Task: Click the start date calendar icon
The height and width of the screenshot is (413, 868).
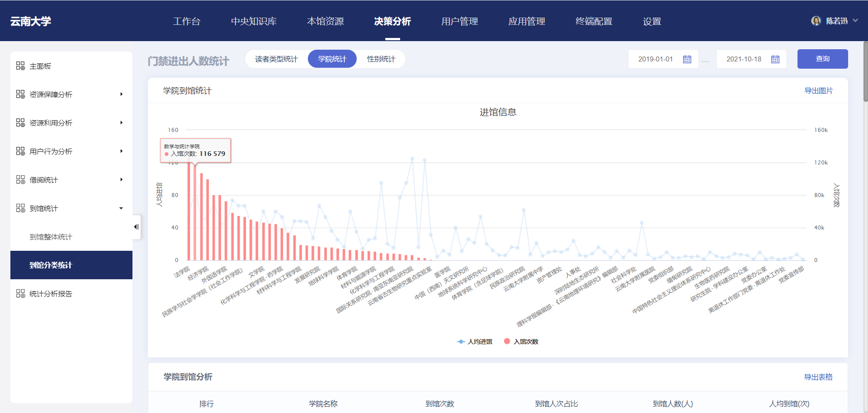Action: pos(687,59)
